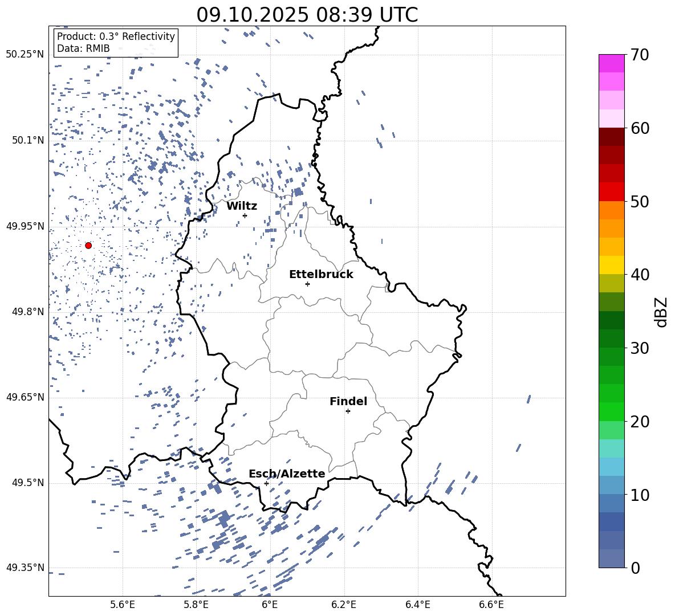Click the slate-blue colorbar swatch just above 0
675x616 pixels.
click(611, 558)
